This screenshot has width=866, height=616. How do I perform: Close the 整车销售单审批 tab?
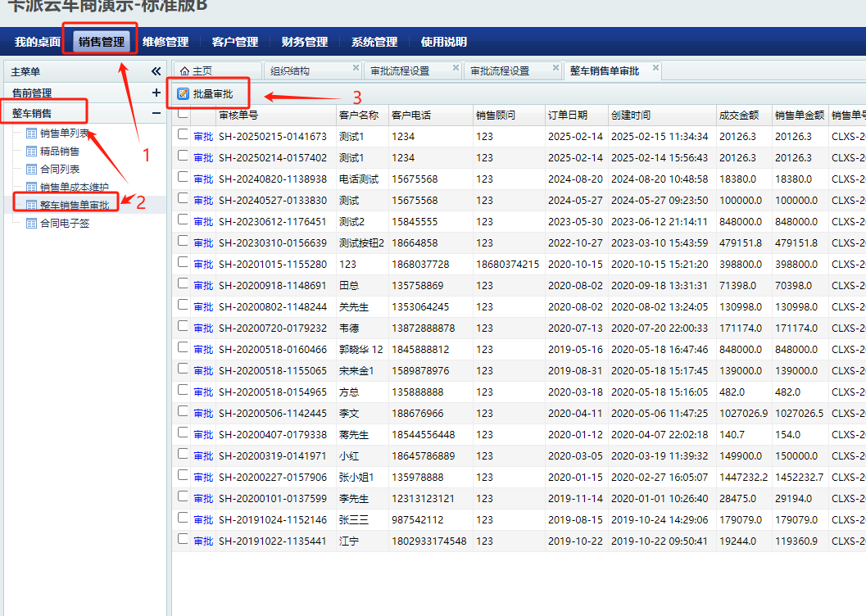pos(655,68)
